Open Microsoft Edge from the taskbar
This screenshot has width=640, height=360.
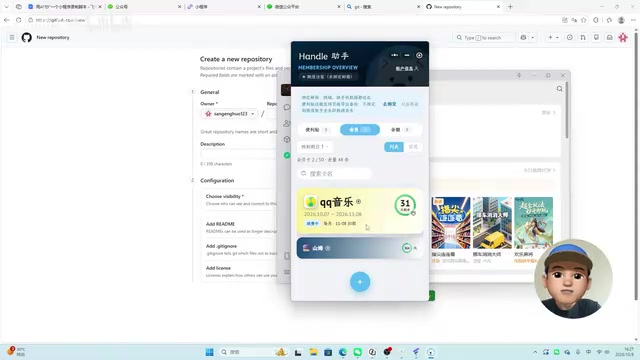tap(343, 352)
